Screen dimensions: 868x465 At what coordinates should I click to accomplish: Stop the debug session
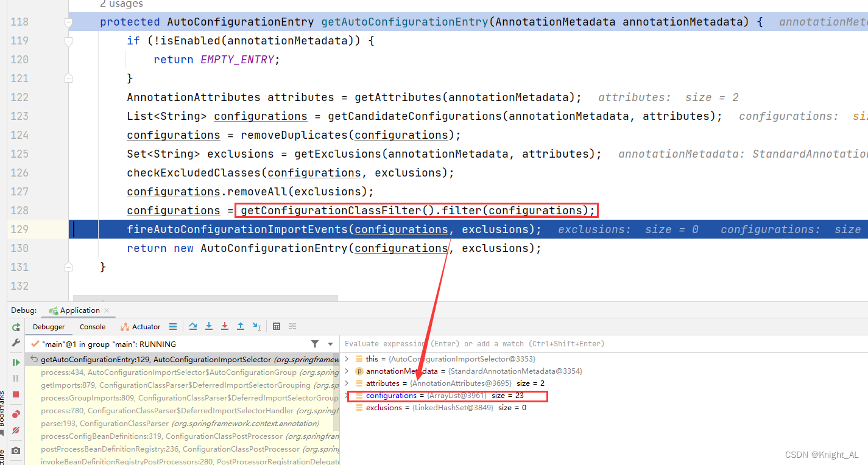coord(16,394)
